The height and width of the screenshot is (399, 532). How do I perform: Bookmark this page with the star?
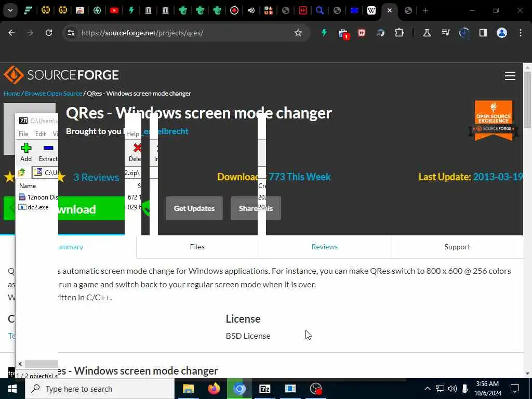coord(298,33)
